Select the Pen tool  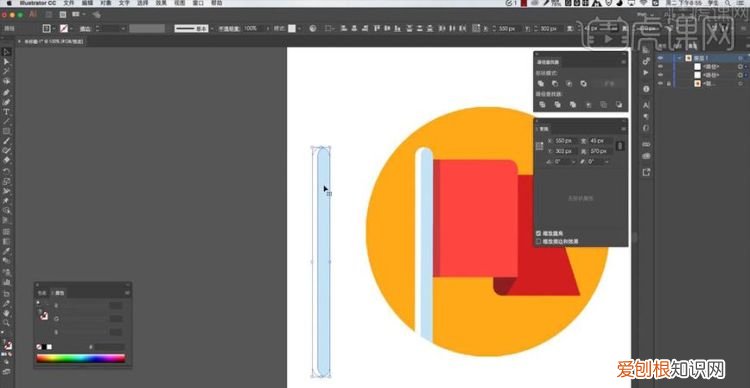point(7,92)
